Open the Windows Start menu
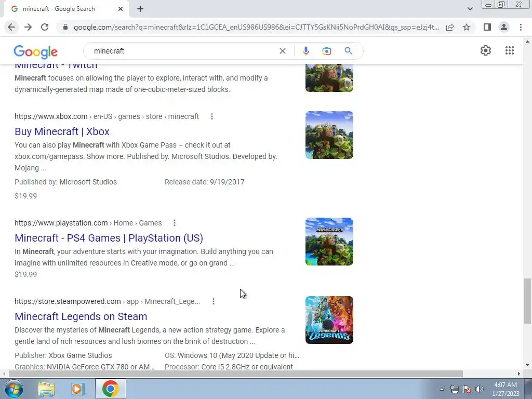Screen dimensions: 532x399 13,389
